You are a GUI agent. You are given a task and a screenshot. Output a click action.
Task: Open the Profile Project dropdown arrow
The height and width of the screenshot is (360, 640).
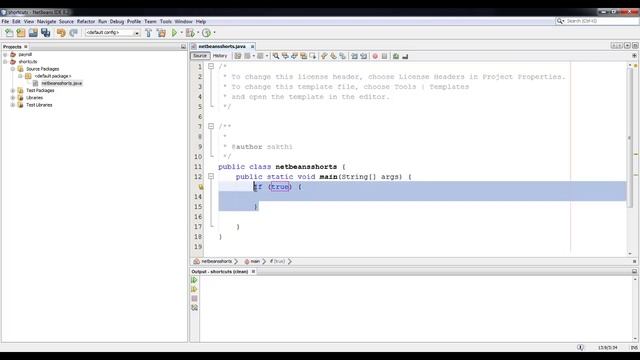coord(214,33)
